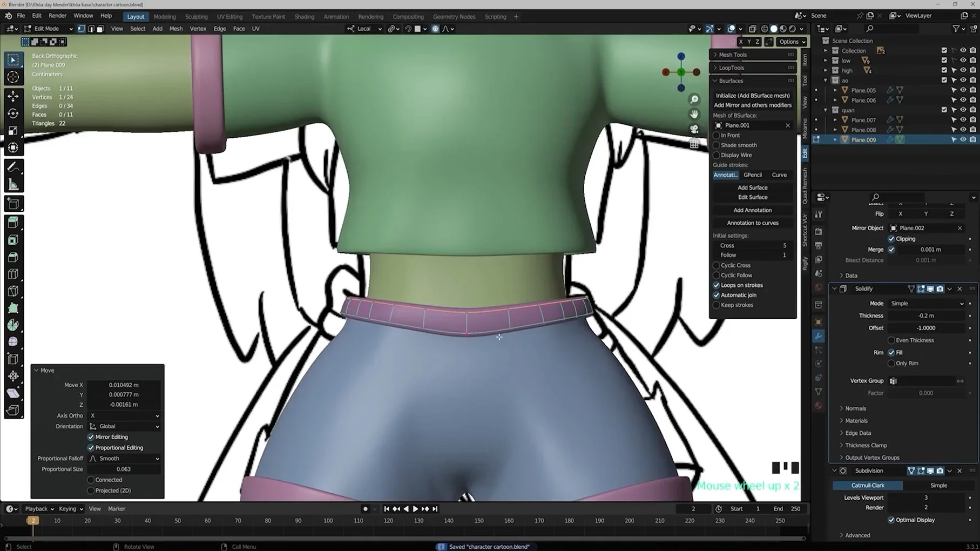Click Annotation to curves button

coord(753,223)
